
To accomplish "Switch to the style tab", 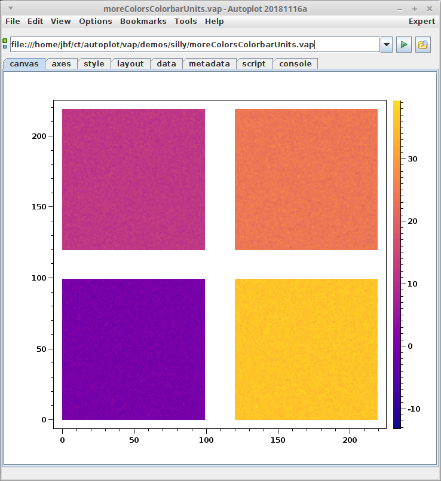I will (x=94, y=64).
